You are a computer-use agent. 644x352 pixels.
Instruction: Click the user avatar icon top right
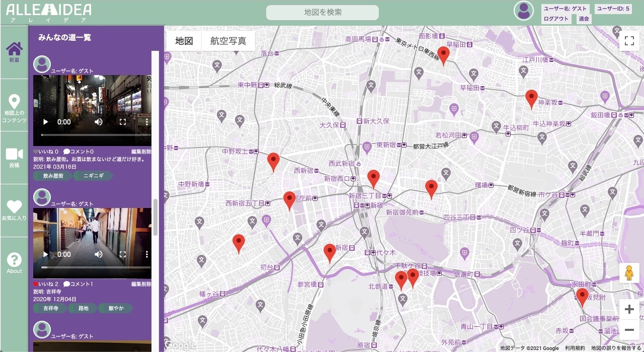coord(523,10)
